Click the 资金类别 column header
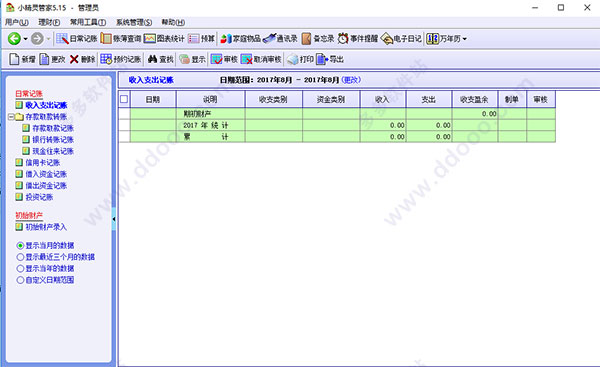 point(331,99)
